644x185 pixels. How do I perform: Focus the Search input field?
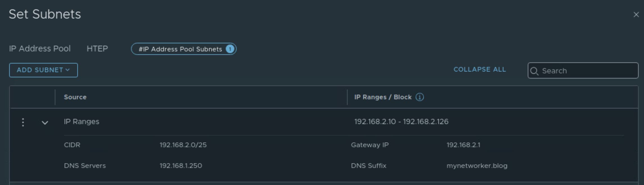click(587, 71)
